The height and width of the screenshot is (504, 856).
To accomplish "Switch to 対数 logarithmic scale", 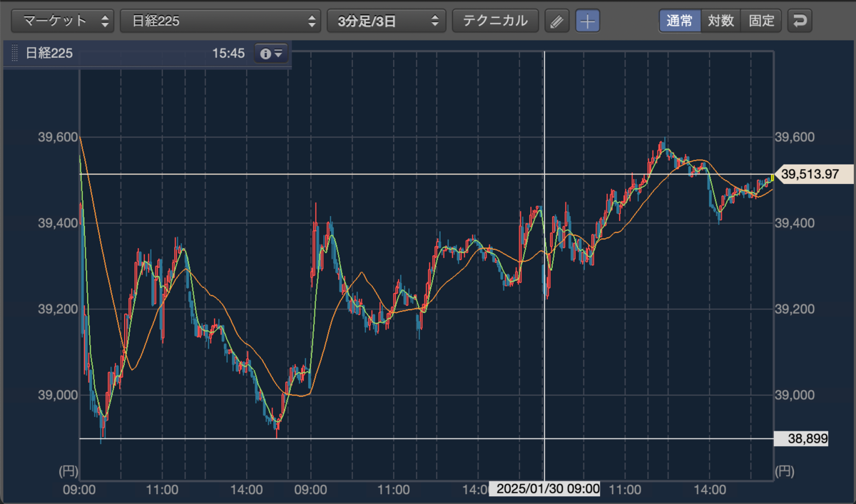I will [x=720, y=21].
